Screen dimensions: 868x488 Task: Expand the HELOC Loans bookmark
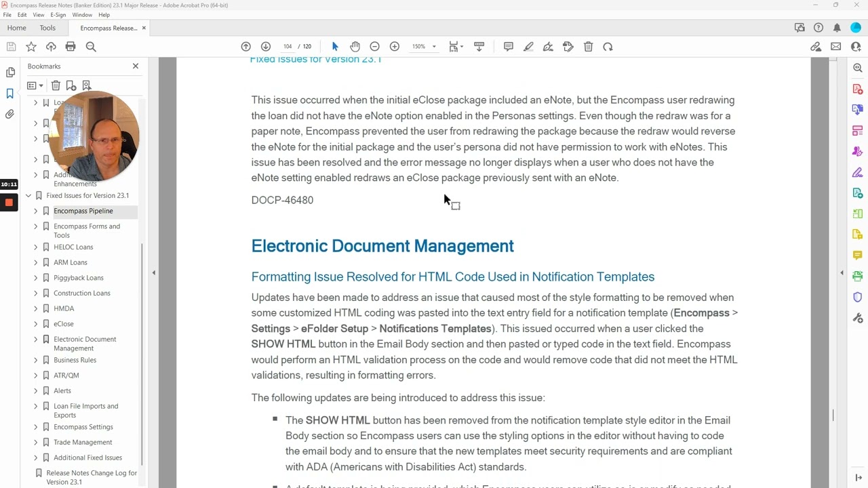(x=36, y=247)
